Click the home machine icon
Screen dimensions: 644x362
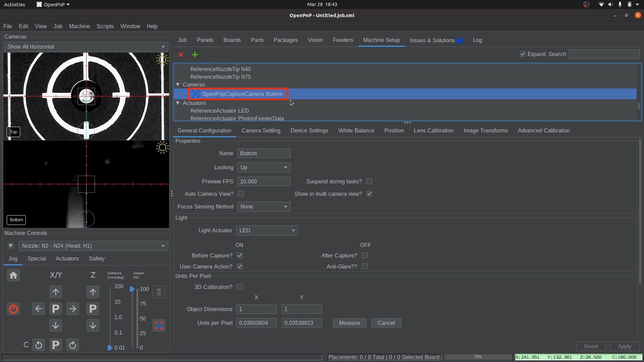[x=13, y=276]
